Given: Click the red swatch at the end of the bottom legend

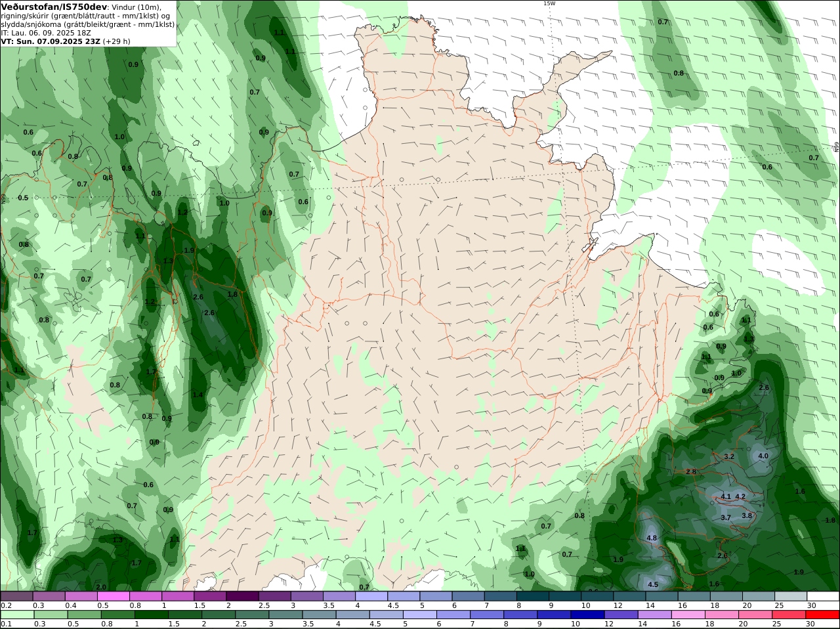Looking at the screenshot, I should 823,615.
